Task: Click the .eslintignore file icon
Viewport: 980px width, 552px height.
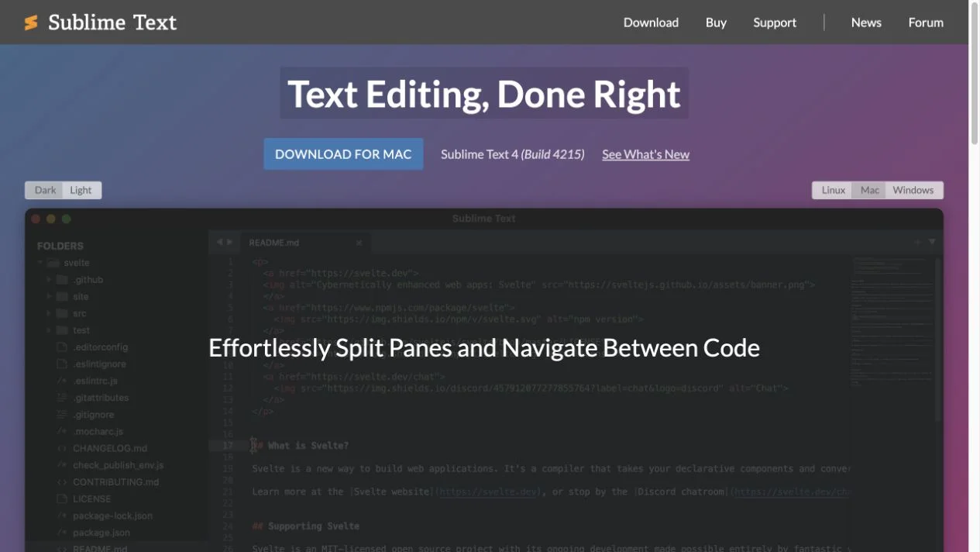Action: (62, 364)
